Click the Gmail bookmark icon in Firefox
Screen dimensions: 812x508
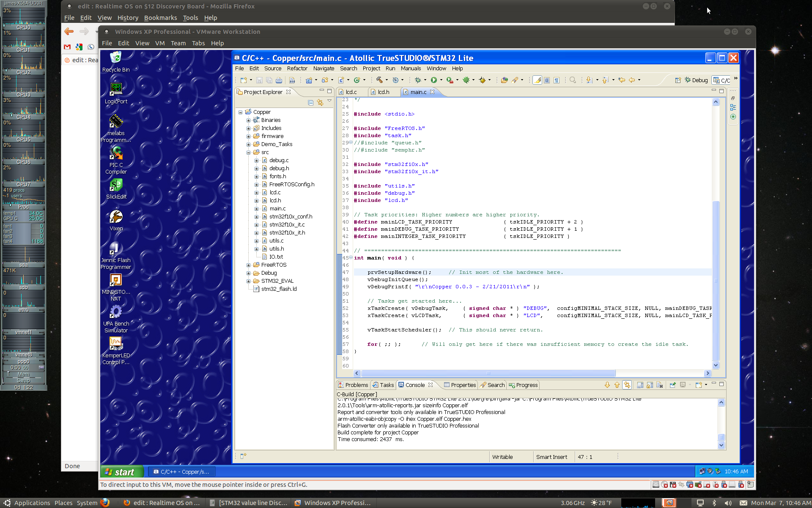(x=67, y=47)
